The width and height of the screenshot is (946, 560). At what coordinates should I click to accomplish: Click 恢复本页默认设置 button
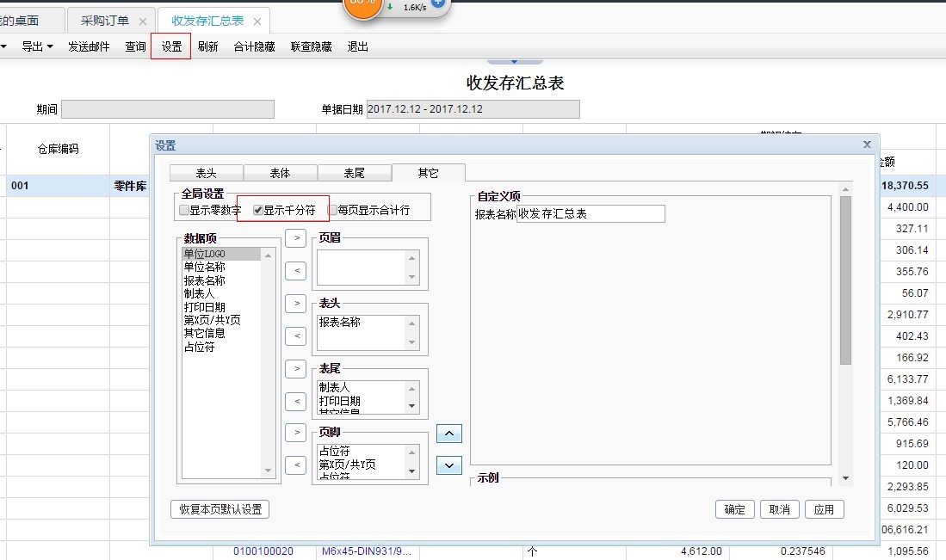coord(219,509)
